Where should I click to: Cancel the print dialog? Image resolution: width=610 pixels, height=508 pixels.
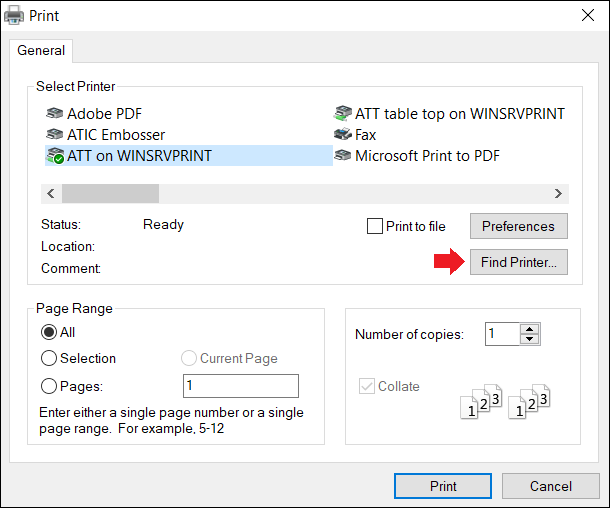coord(550,486)
